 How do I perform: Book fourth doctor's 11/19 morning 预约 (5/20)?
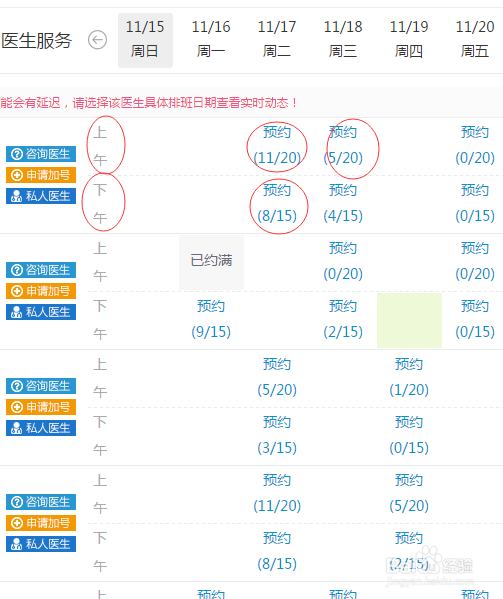[x=409, y=494]
